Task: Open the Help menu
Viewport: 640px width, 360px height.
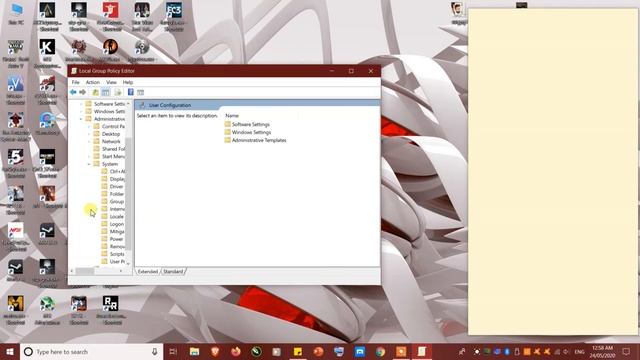Action: 128,82
